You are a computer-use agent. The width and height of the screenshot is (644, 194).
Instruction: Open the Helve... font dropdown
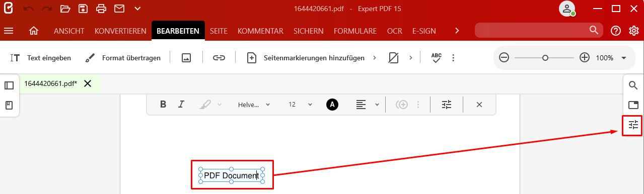254,105
